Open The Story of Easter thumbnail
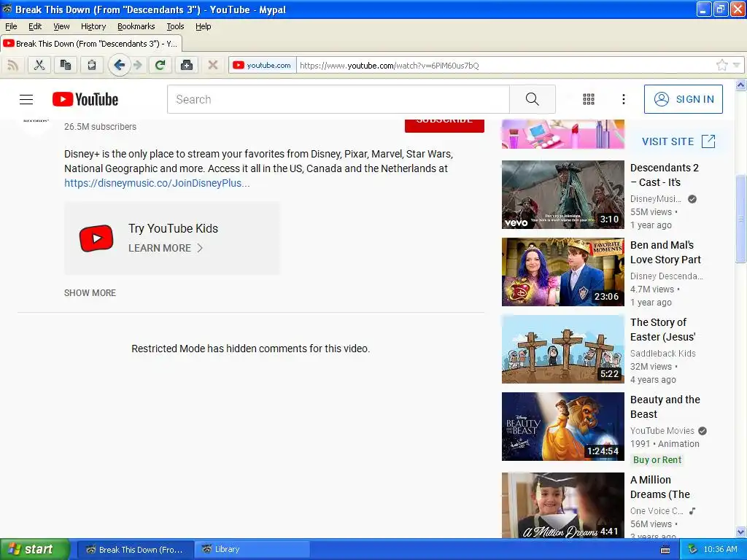This screenshot has height=560, width=747. click(562, 349)
